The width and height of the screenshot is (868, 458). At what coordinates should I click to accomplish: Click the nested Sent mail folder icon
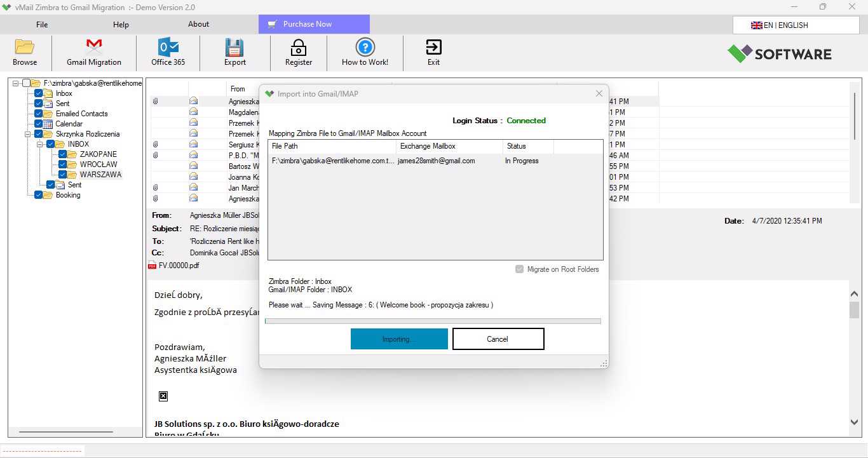[60, 185]
